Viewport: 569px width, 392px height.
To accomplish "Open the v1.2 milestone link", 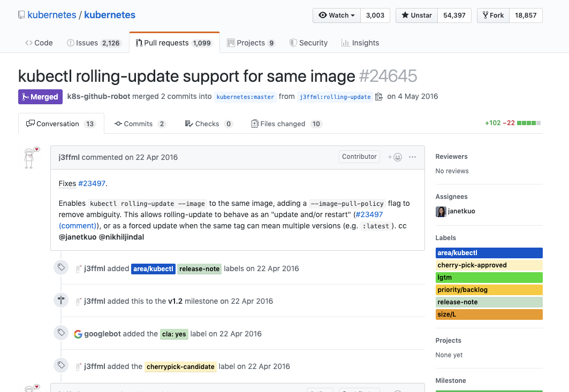I will pos(175,301).
